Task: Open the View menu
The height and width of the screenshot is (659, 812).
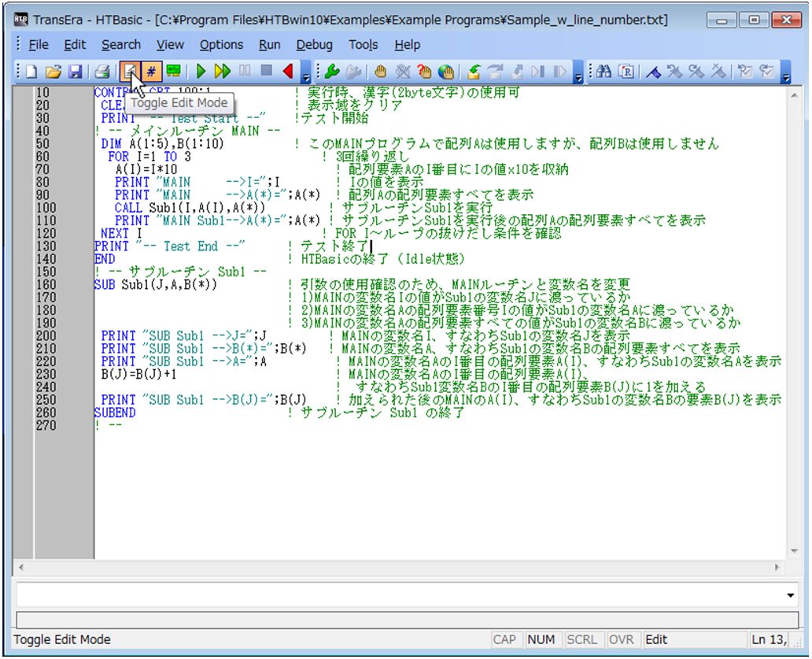Action: point(170,45)
